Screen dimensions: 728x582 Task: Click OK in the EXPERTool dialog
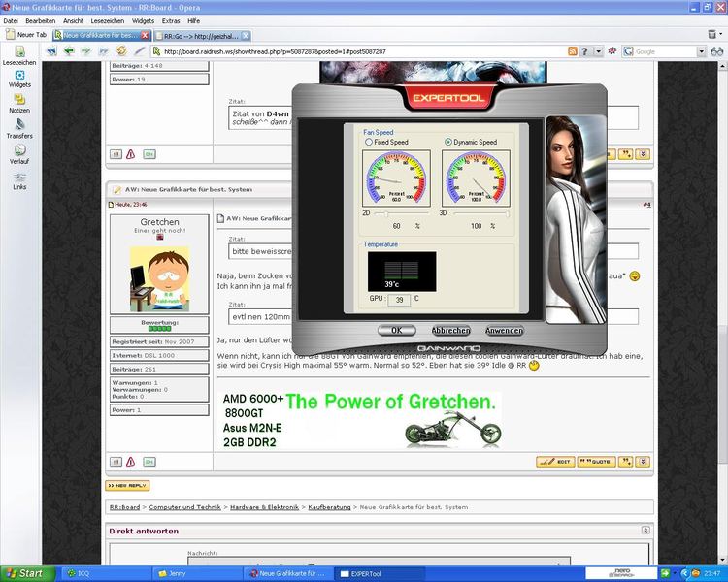(x=396, y=330)
